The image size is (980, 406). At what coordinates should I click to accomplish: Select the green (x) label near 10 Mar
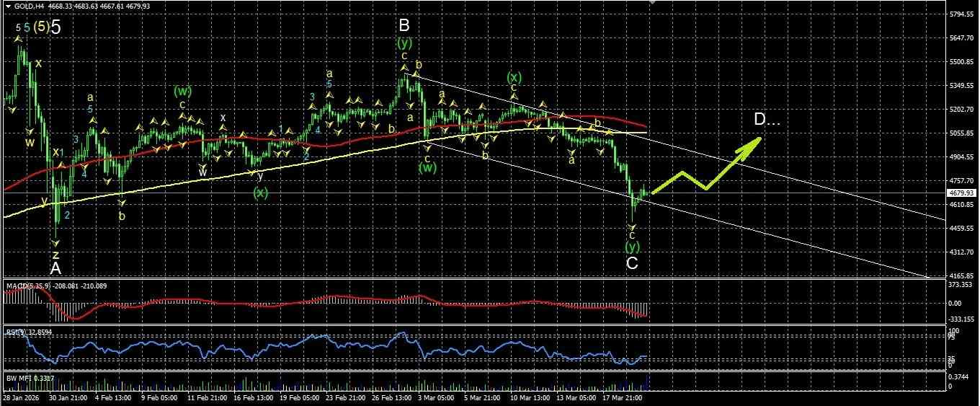[x=514, y=76]
